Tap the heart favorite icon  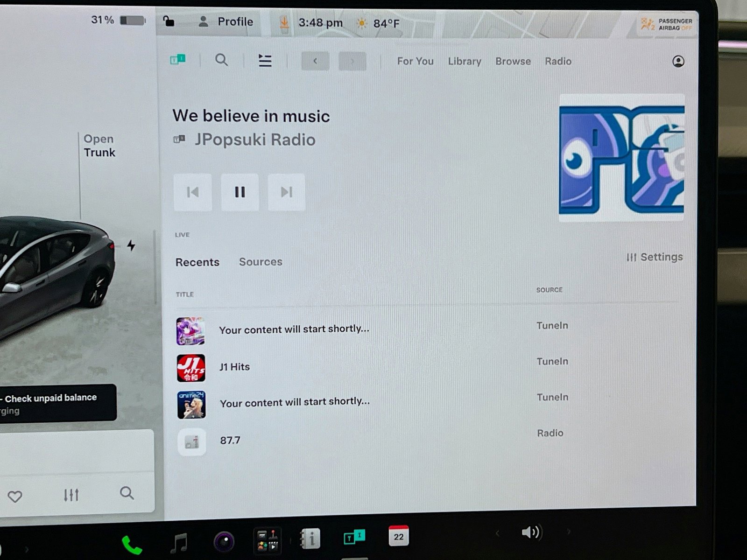[15, 497]
